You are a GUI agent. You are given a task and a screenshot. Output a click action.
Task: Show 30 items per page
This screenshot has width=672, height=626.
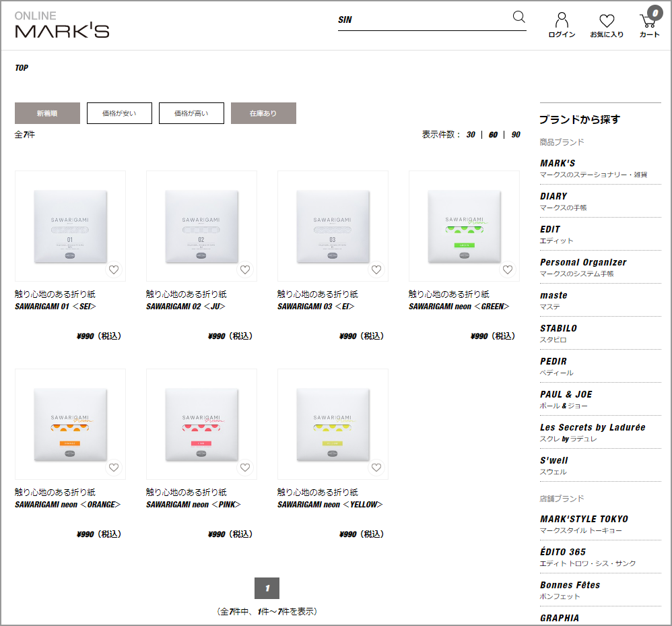pos(471,135)
